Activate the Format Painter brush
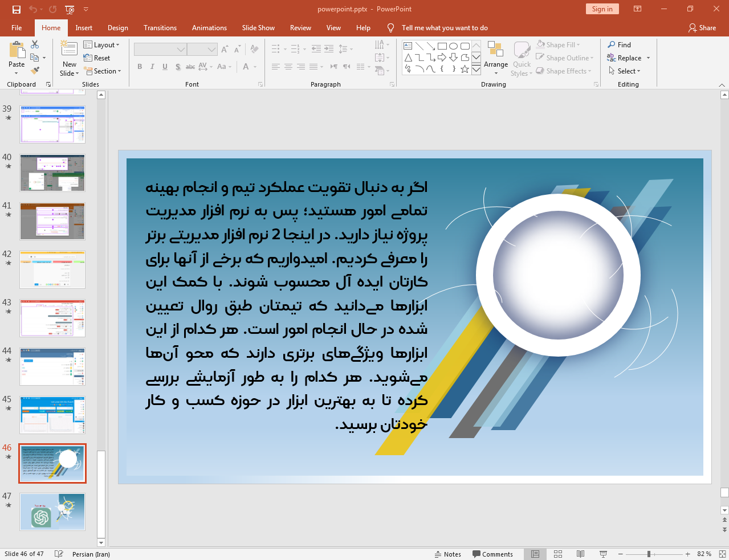Image resolution: width=729 pixels, height=560 pixels. click(35, 71)
